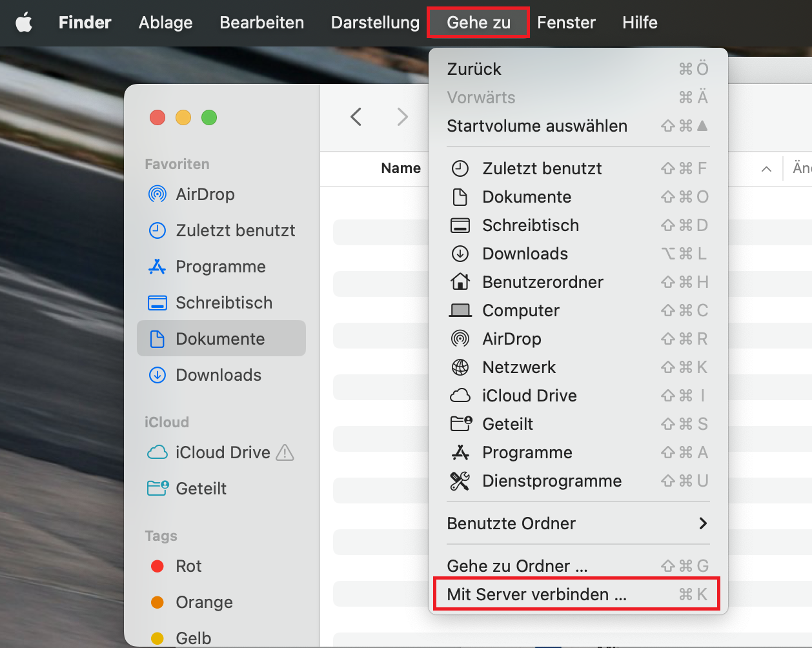Click the Downloads label in the sidebar
This screenshot has height=648, width=812.
[x=219, y=375]
